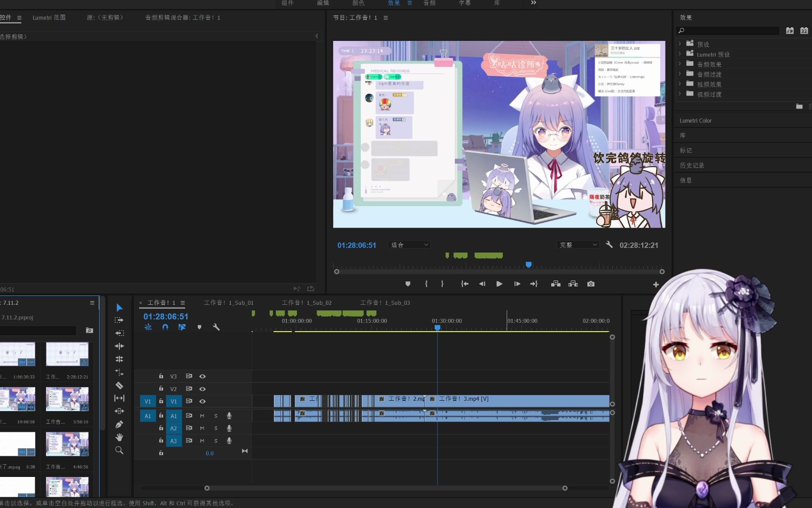Open timeline display settings wrench

216,327
